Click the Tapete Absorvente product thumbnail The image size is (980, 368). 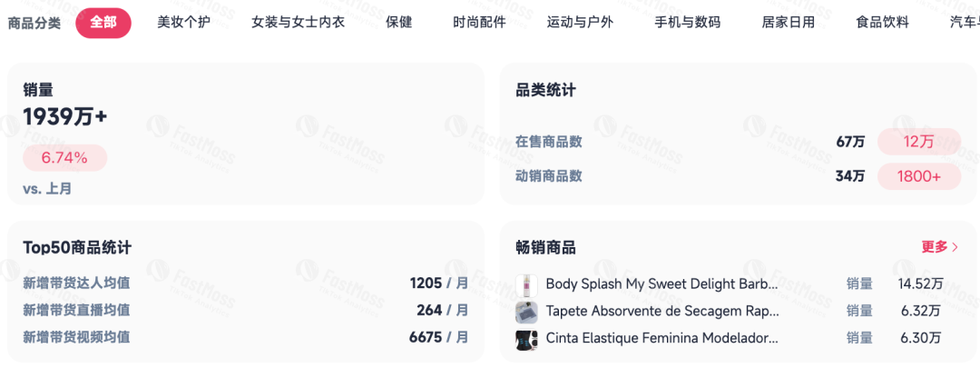pyautogui.click(x=526, y=312)
